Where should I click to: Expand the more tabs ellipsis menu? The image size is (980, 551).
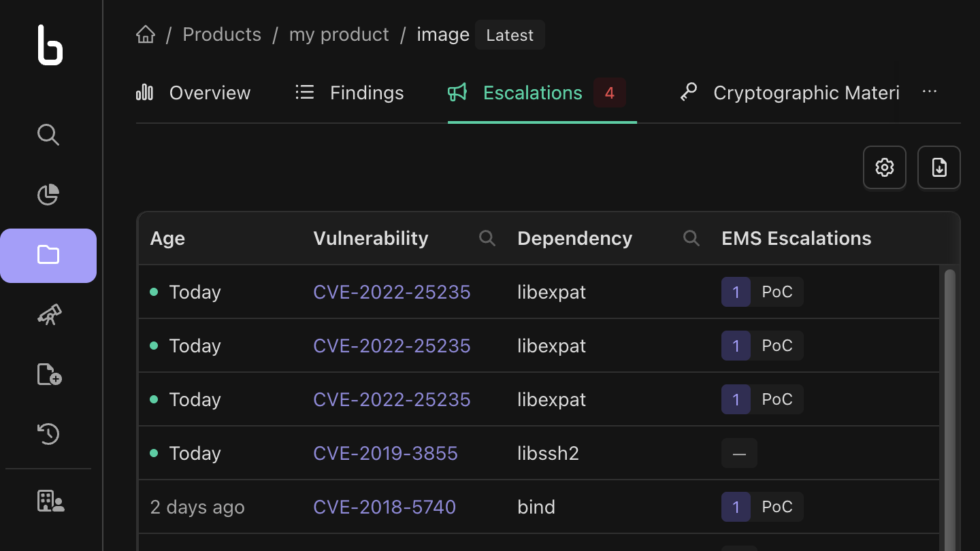coord(930,93)
